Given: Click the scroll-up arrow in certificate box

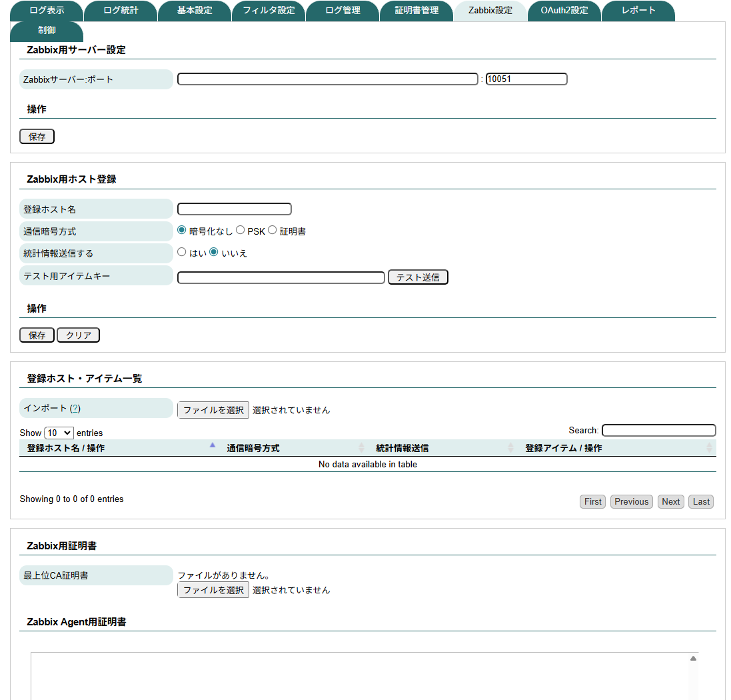Looking at the screenshot, I should 693,659.
